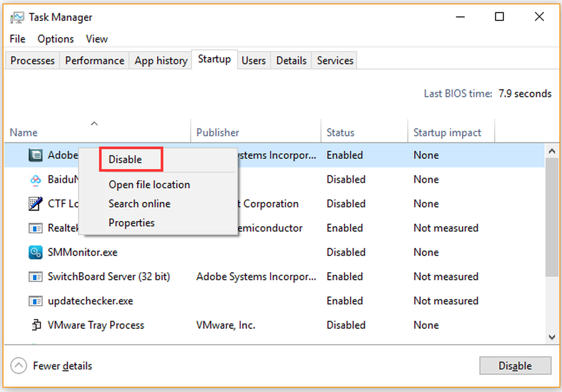Choose Search online in context menu
Screen dimensions: 562x392
(x=140, y=204)
